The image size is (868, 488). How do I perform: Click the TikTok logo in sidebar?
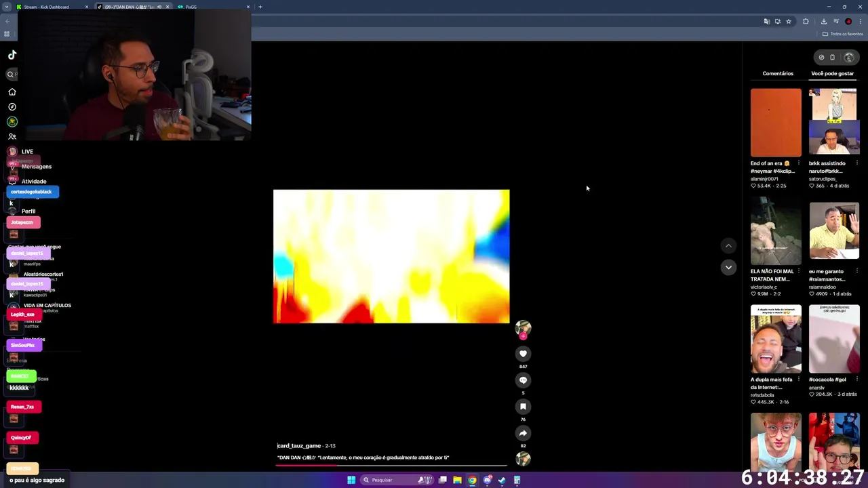[12, 55]
